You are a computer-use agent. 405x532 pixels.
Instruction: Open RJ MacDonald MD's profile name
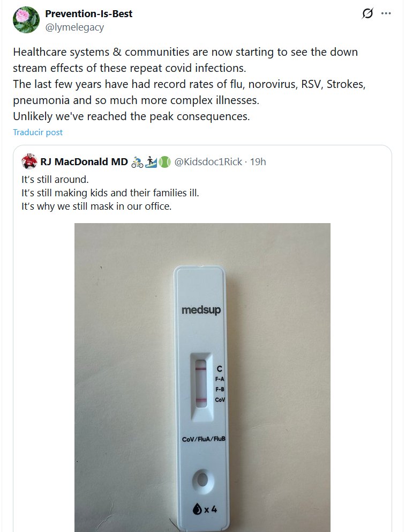coord(84,161)
